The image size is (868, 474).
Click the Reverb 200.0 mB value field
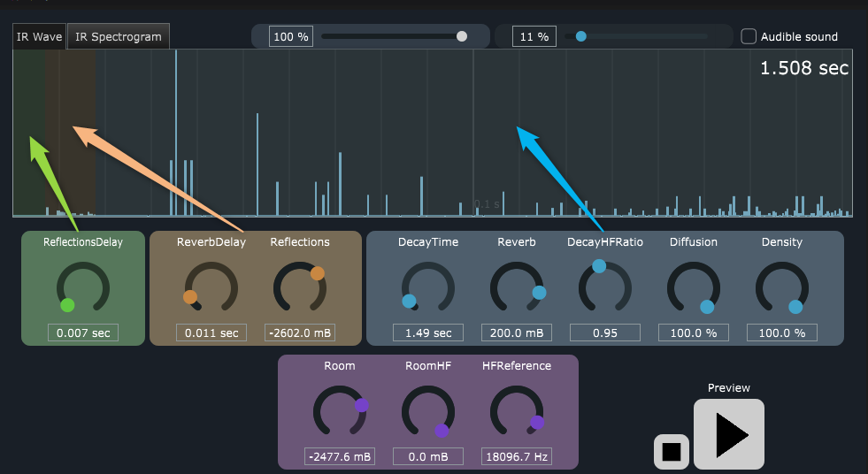[517, 333]
